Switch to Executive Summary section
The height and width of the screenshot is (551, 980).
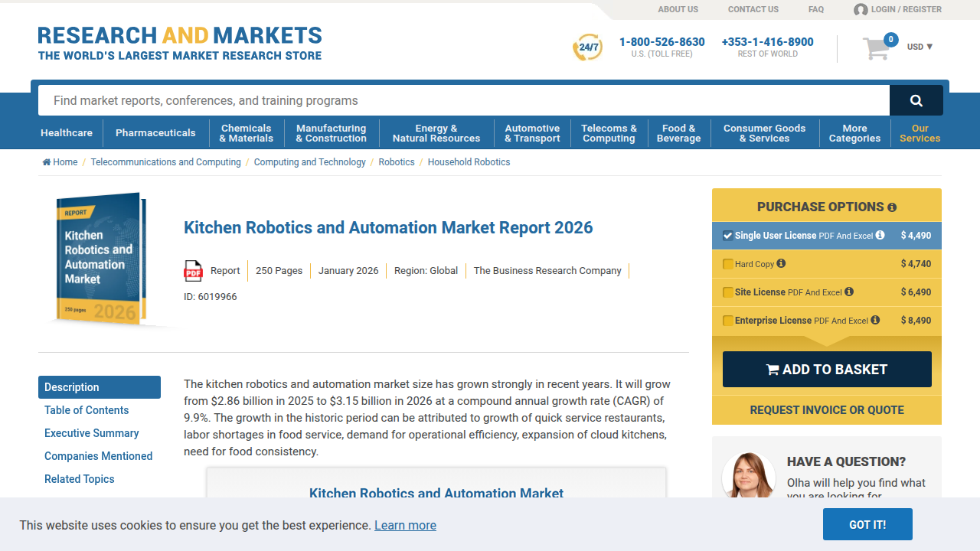[92, 433]
